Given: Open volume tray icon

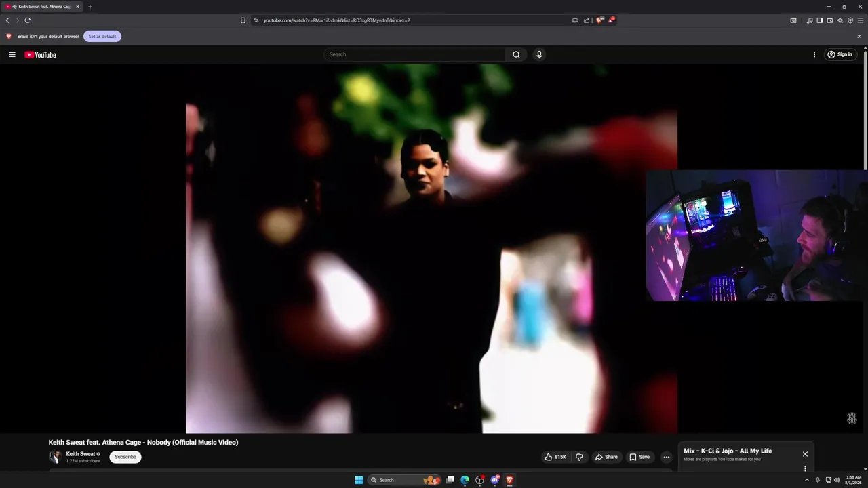Looking at the screenshot, I should (836, 480).
